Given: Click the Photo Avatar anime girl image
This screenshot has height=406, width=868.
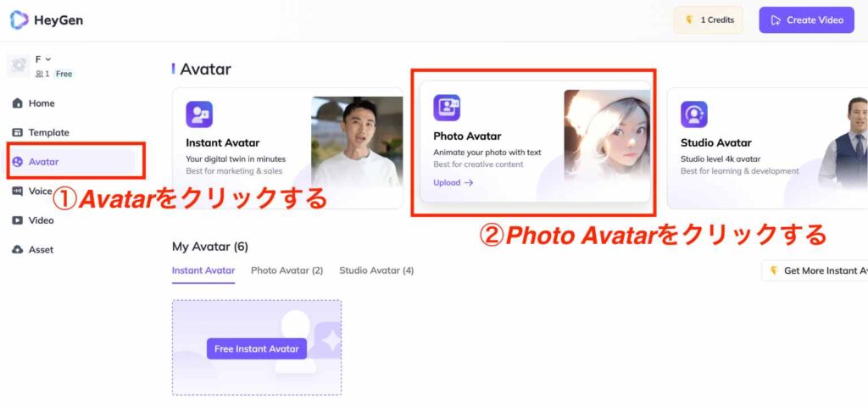Looking at the screenshot, I should coord(607,136).
